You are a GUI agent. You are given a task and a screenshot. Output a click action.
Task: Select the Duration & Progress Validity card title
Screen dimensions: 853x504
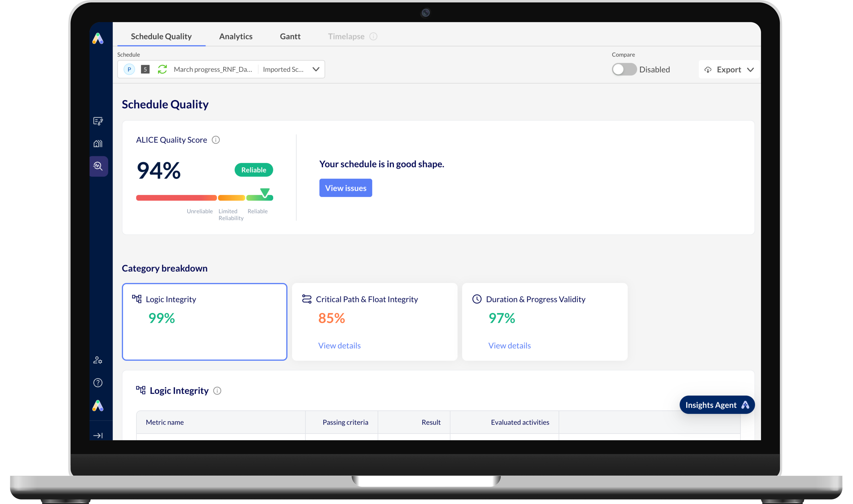(x=536, y=299)
